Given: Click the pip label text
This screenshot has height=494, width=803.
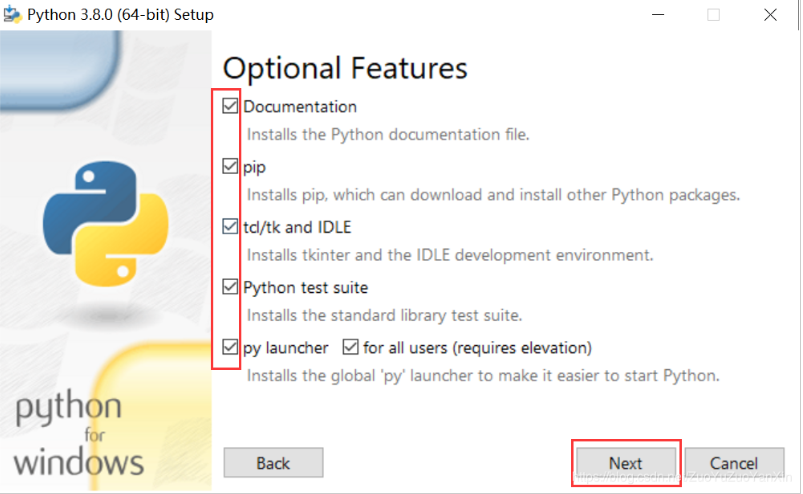Looking at the screenshot, I should pyautogui.click(x=255, y=167).
